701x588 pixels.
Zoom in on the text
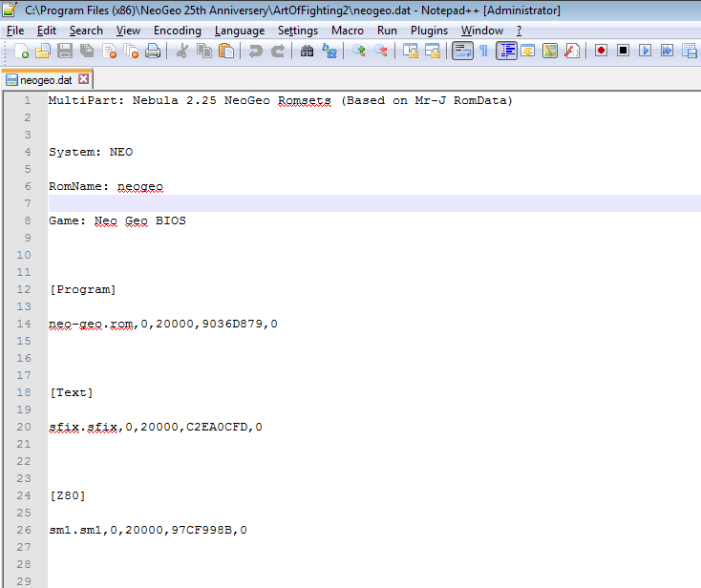pos(358,51)
